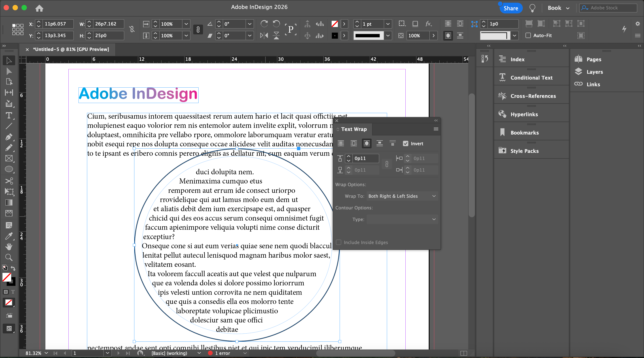Enable the Auto-Fit checkbox
Viewport: 644px width, 358px height.
click(x=528, y=36)
